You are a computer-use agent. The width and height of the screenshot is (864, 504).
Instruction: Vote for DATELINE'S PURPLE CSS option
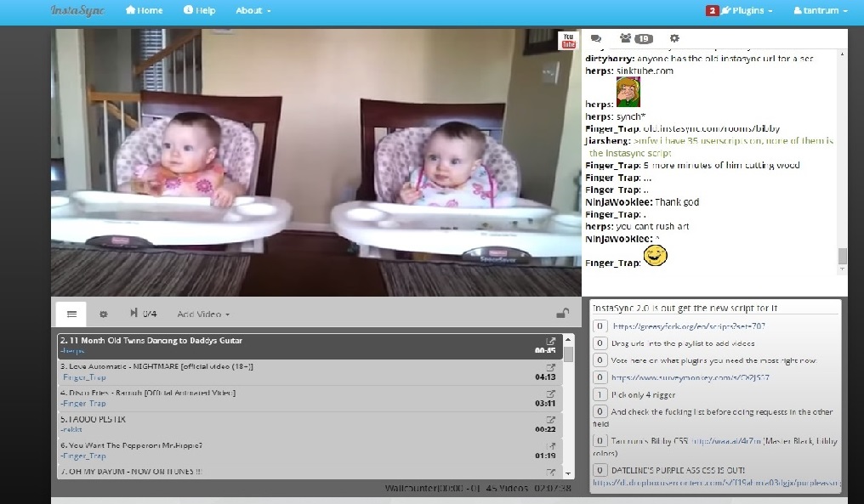(600, 470)
